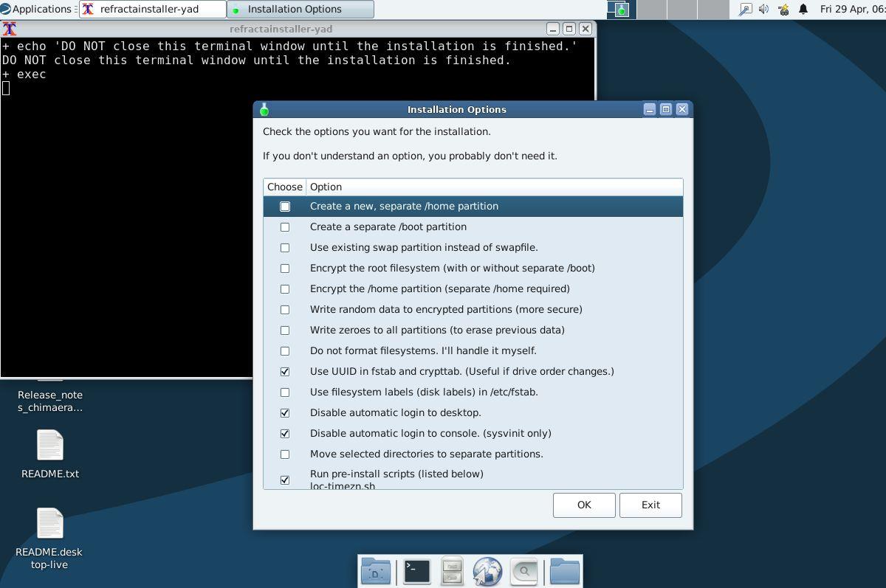Click the keys icon in the system tray

[781, 9]
